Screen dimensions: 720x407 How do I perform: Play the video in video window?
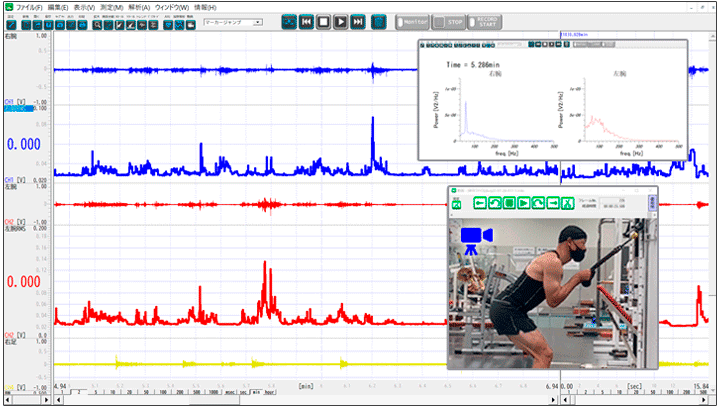tap(523, 203)
